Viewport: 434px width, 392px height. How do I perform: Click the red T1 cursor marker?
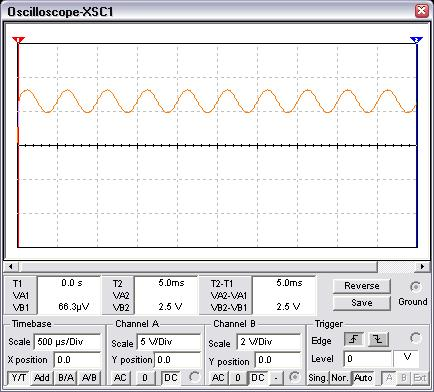18,40
